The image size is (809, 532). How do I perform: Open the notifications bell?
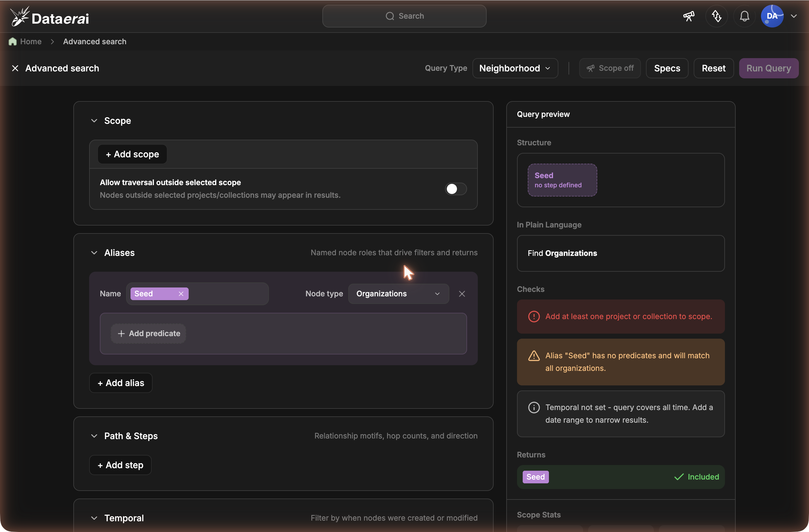(745, 16)
